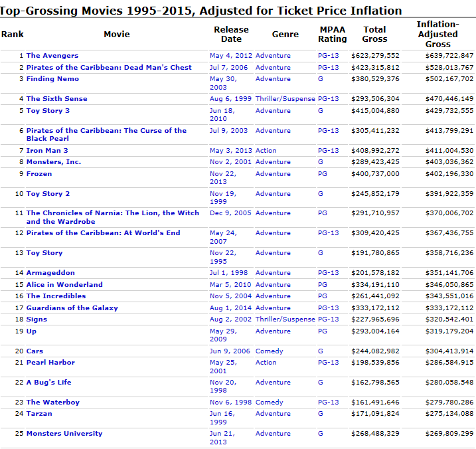Viewport: 476px width, 449px height.
Task: Click the Movie column header
Action: click(117, 34)
